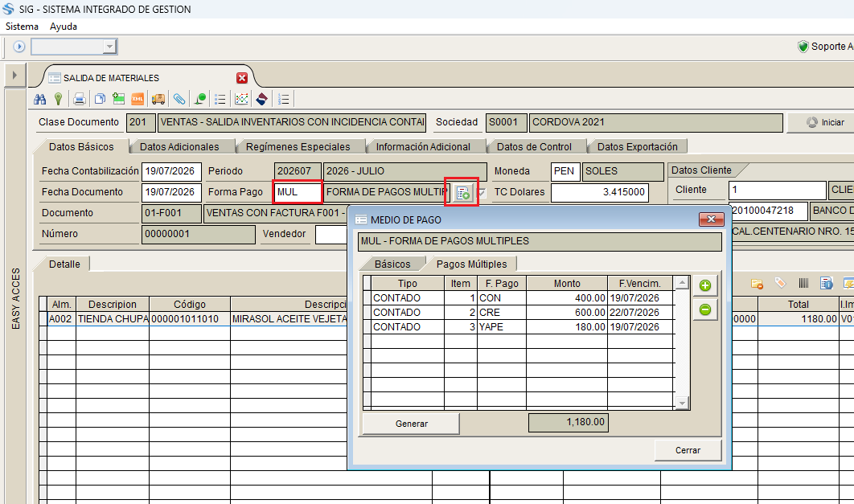The height and width of the screenshot is (504, 854).
Task: Switch to Información Adicional tab
Action: coord(423,146)
